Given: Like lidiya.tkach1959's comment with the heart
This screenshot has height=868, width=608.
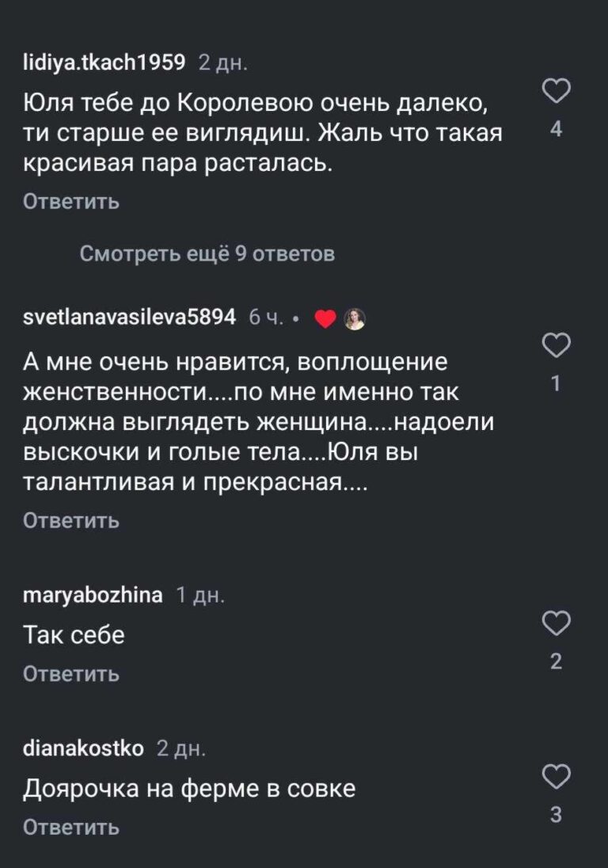Looking at the screenshot, I should 556,93.
